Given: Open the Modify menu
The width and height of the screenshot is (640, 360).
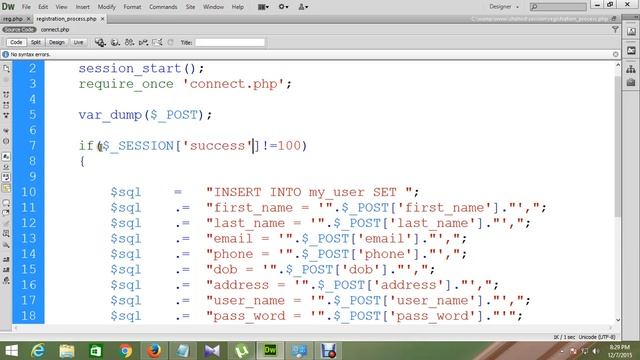Looking at the screenshot, I should click(106, 7).
